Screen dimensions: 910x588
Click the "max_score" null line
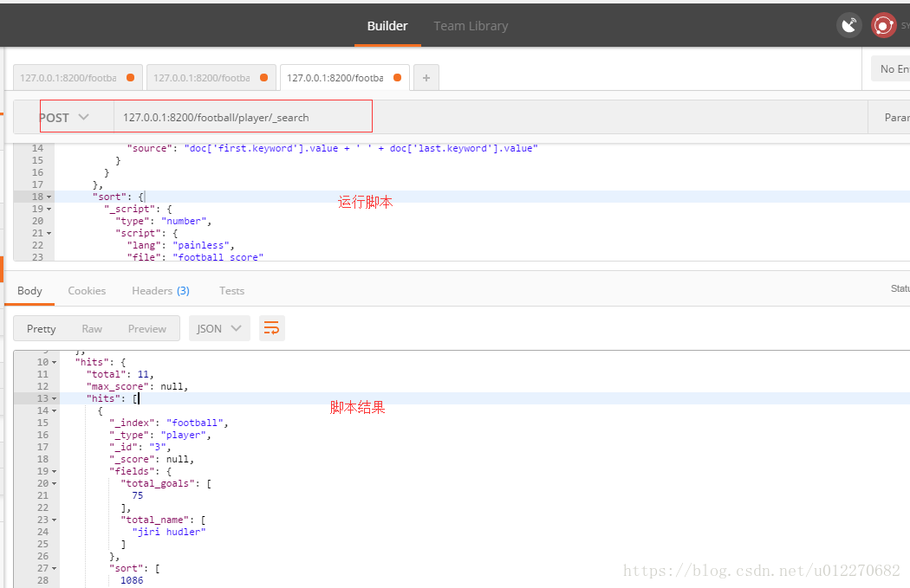pyautogui.click(x=137, y=387)
